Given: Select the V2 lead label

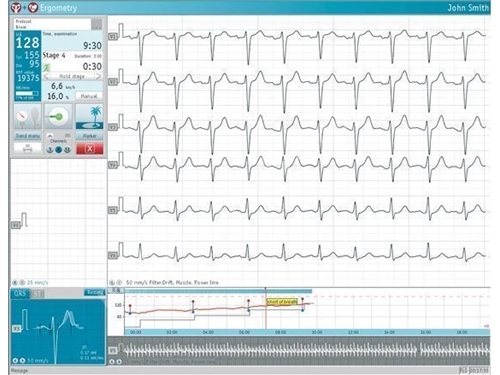Looking at the screenshot, I should [x=113, y=82].
